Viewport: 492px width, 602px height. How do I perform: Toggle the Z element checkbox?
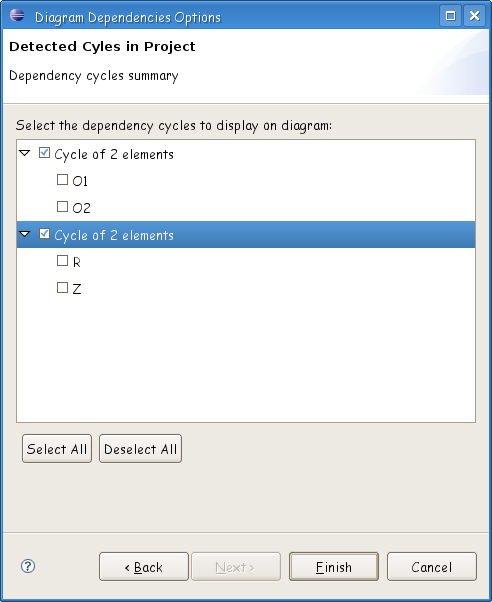(x=62, y=288)
